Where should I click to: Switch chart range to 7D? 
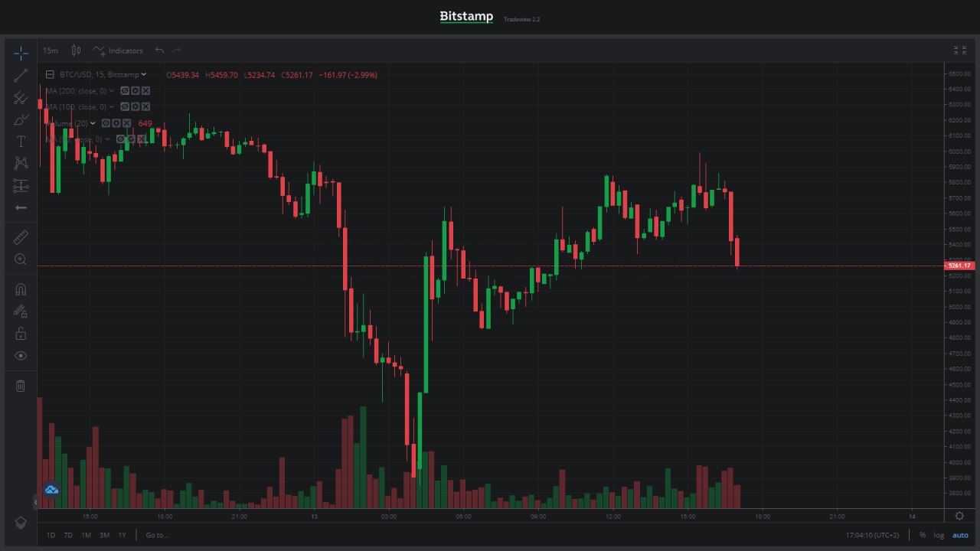[68, 535]
